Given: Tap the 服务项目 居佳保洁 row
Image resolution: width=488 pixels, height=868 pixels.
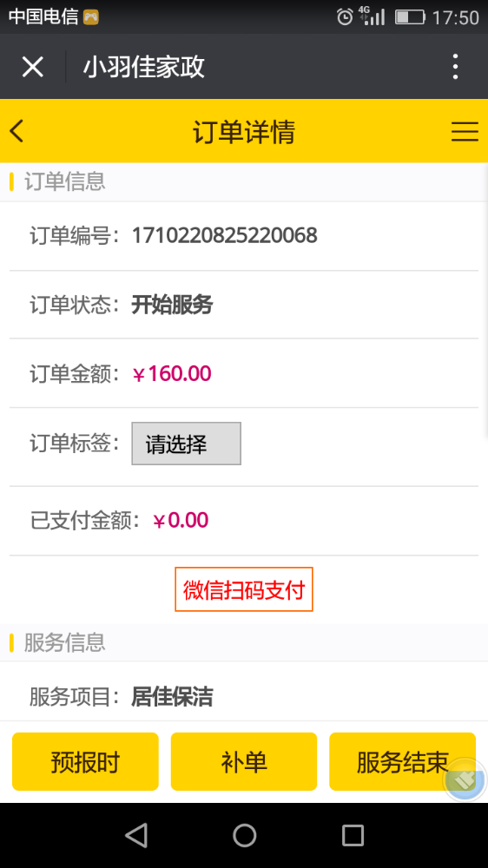Looking at the screenshot, I should (x=244, y=697).
